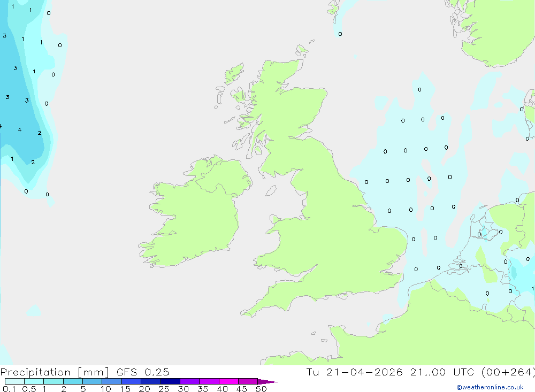Click the legend label '15'
Viewport: 535px width, 392px height.
(125, 389)
